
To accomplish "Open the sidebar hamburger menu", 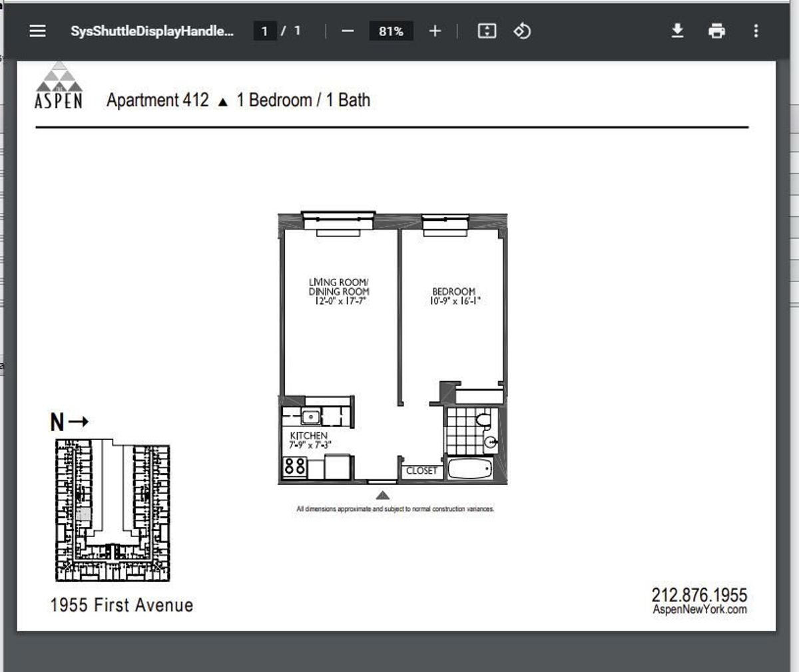I will [38, 31].
